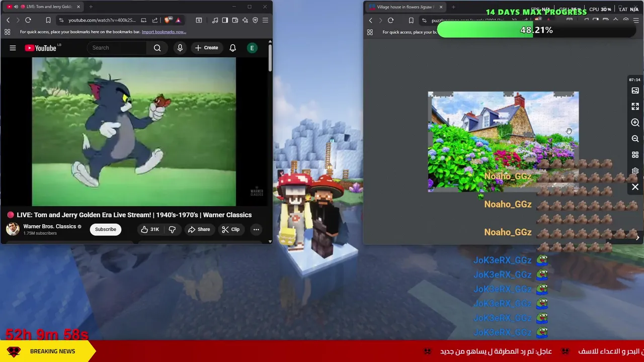The image size is (644, 362).
Task: Close the Village house Jigsaw tab
Action: click(441, 7)
